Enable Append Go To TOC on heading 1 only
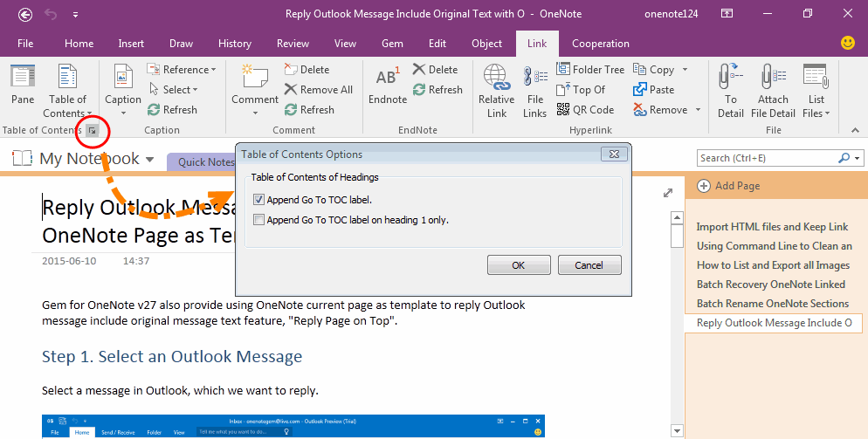 [258, 220]
